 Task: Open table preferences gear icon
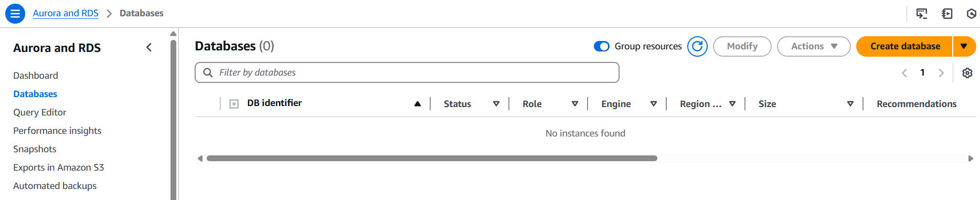[967, 73]
